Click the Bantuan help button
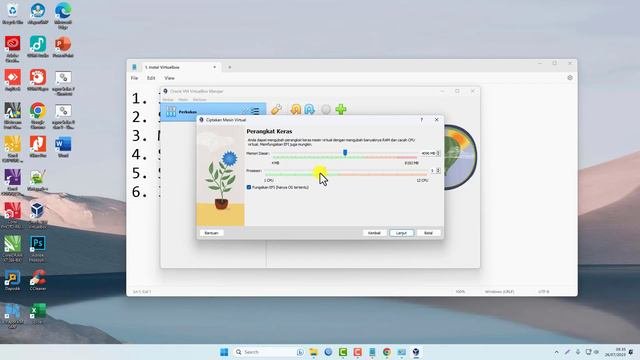 [211, 233]
